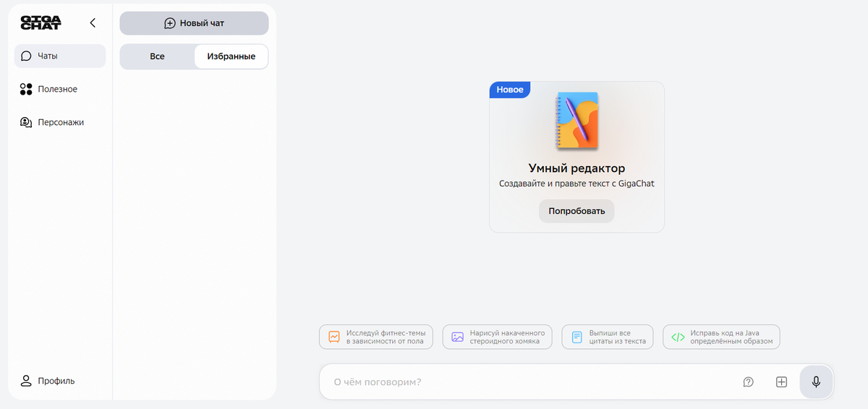The width and height of the screenshot is (868, 409).
Task: Switch to the Все tab
Action: click(x=158, y=56)
